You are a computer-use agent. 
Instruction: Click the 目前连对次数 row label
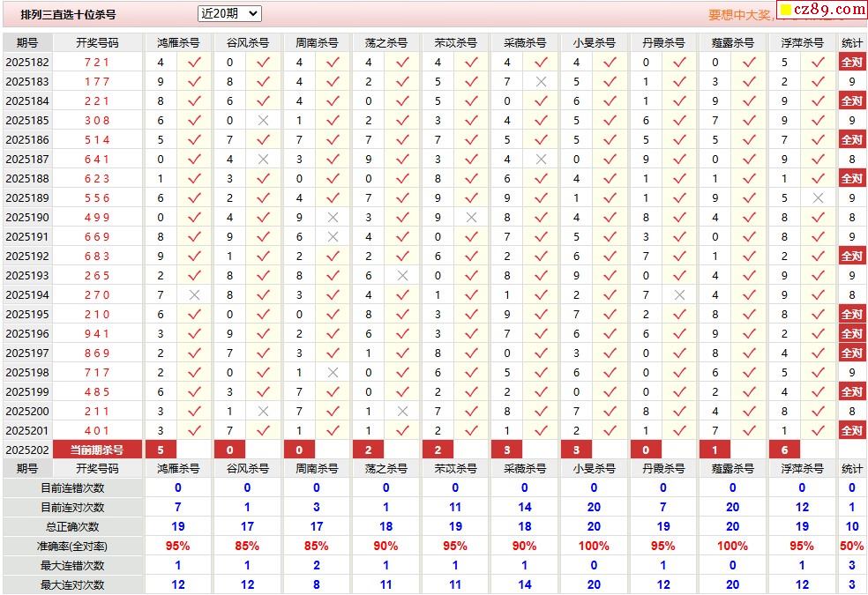coord(72,508)
